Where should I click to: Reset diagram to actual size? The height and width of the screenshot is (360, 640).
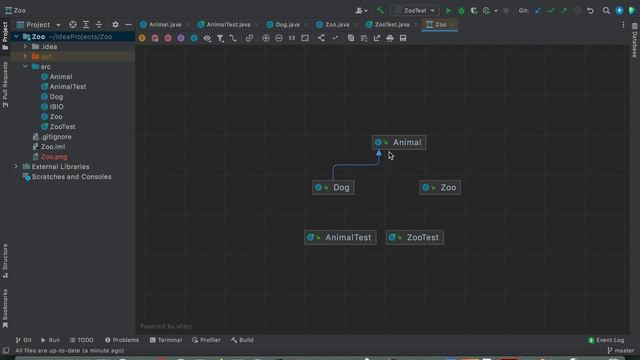(292, 38)
